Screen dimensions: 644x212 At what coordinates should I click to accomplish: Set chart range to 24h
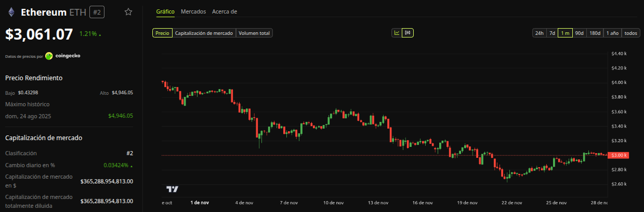[539, 33]
